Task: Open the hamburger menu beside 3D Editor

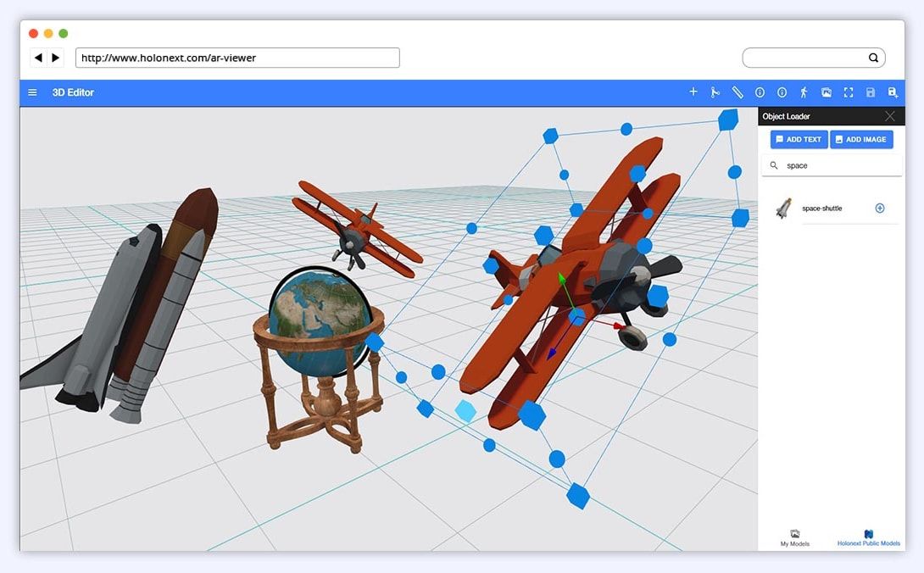Action: [x=32, y=92]
